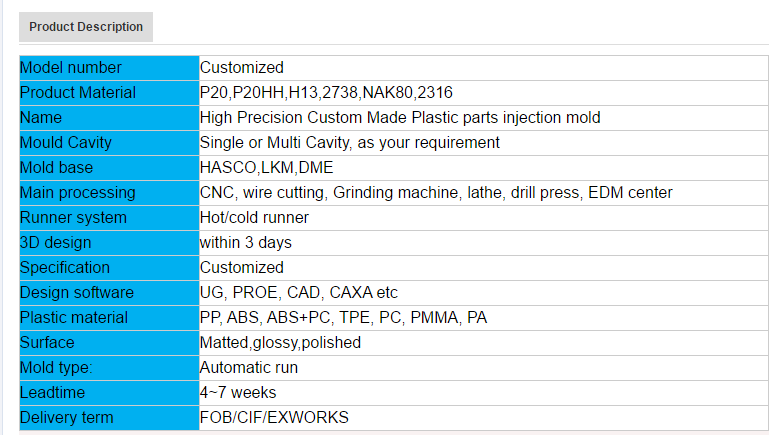Select the 'Delivery term' label cell
Image resolution: width=774 pixels, height=435 pixels.
(109, 418)
